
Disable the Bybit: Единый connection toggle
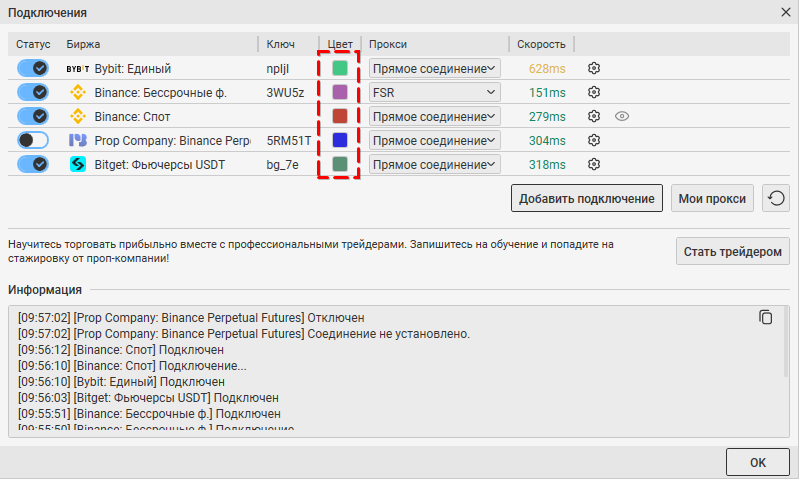pyautogui.click(x=33, y=68)
